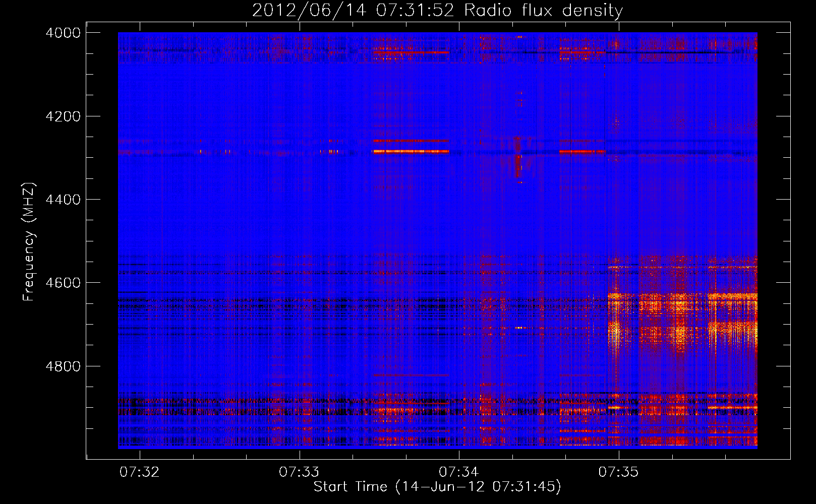This screenshot has height=504, width=816.
Task: Select the '4600' frequency axis label
Action: click(x=63, y=283)
